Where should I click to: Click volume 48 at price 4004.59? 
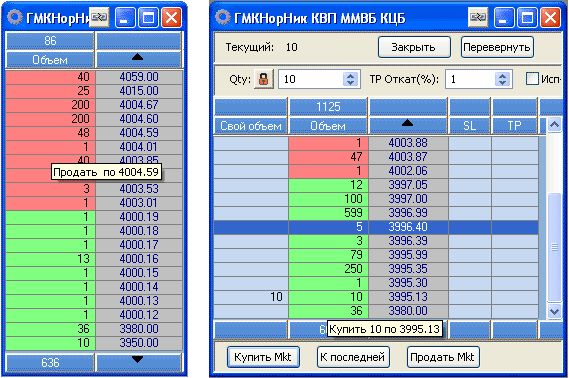(50, 133)
